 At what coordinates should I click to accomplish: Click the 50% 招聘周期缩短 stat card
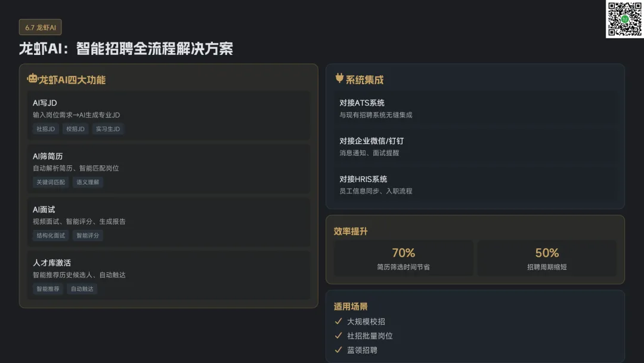point(547,259)
